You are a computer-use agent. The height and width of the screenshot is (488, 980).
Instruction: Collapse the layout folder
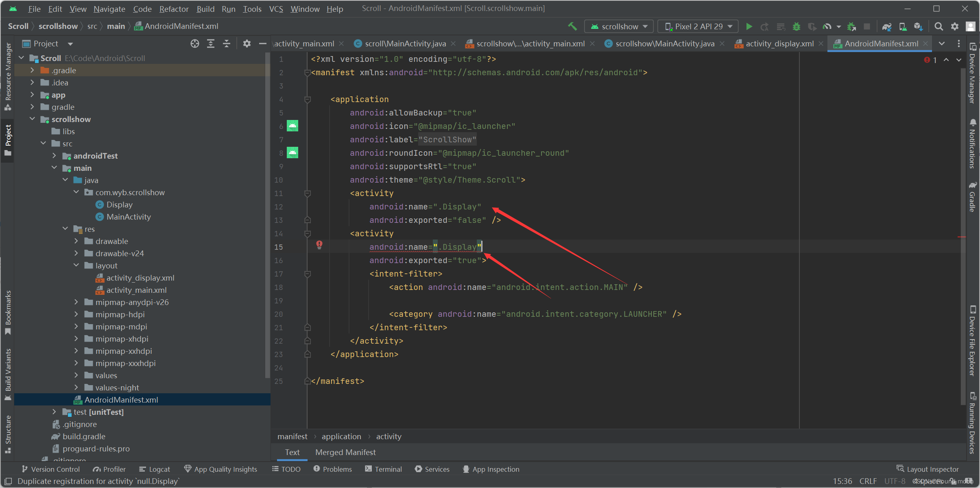[x=76, y=266]
